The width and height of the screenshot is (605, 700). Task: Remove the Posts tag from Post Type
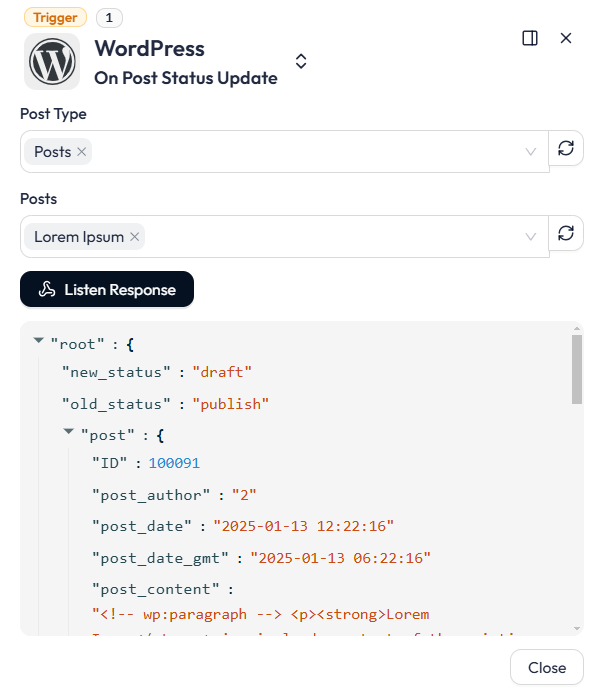(x=81, y=152)
